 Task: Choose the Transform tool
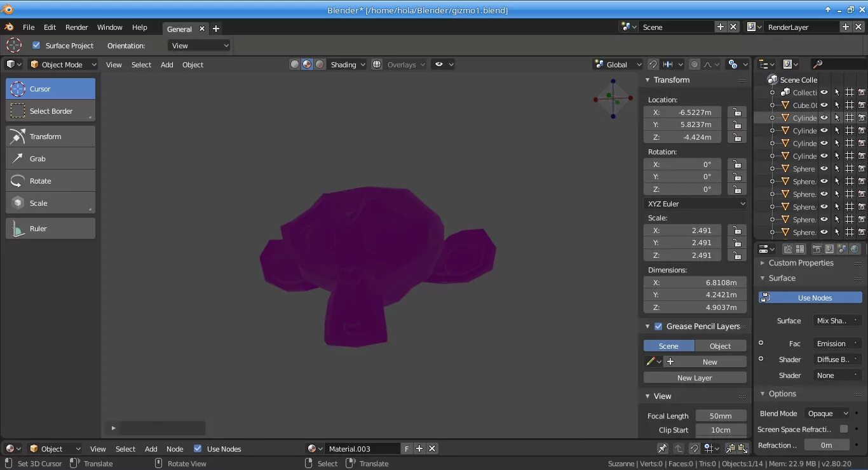50,137
